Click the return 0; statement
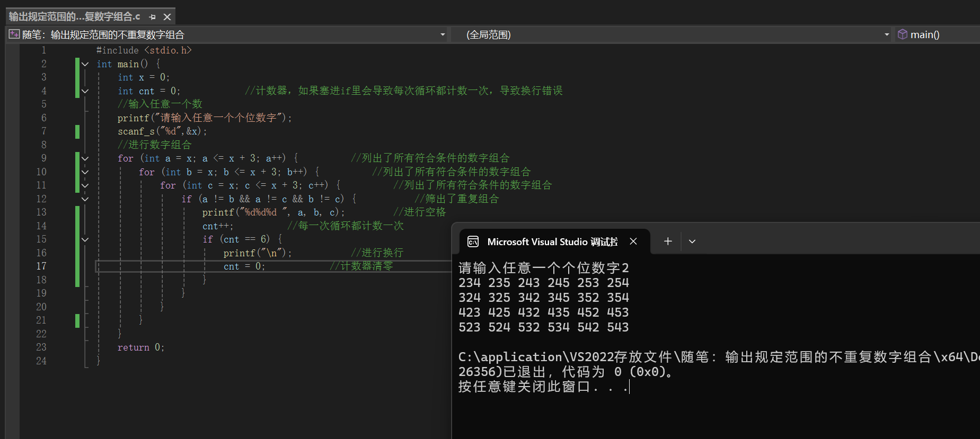Screen dimensions: 980x439 click(141, 347)
